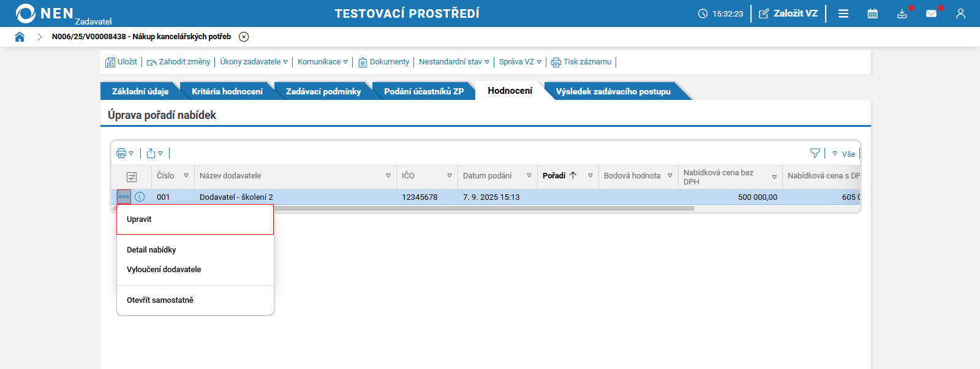This screenshot has height=369, width=980.
Task: Click Uložit save button
Action: (x=121, y=62)
